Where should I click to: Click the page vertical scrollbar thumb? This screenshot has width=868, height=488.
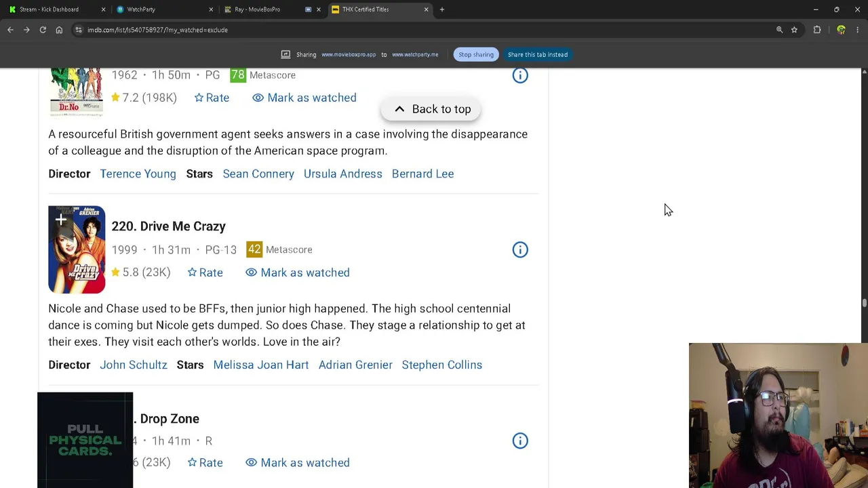click(864, 303)
